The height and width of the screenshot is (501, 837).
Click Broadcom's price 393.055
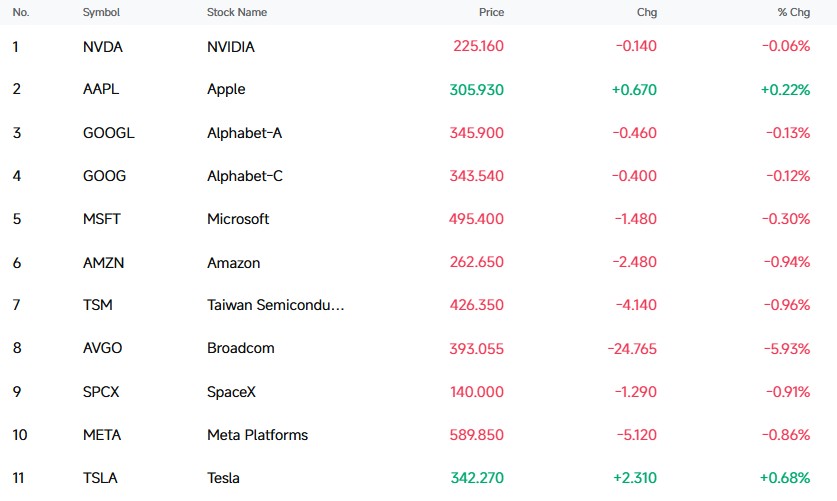(x=476, y=349)
